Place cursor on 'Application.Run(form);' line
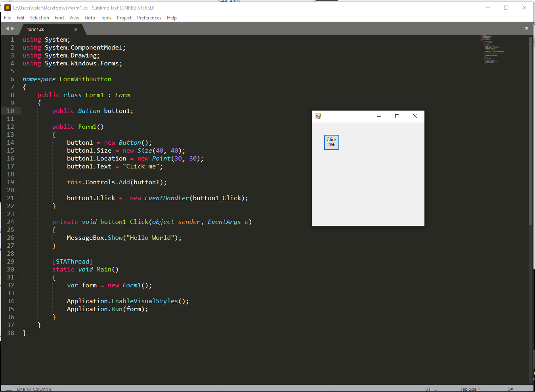 click(x=107, y=309)
